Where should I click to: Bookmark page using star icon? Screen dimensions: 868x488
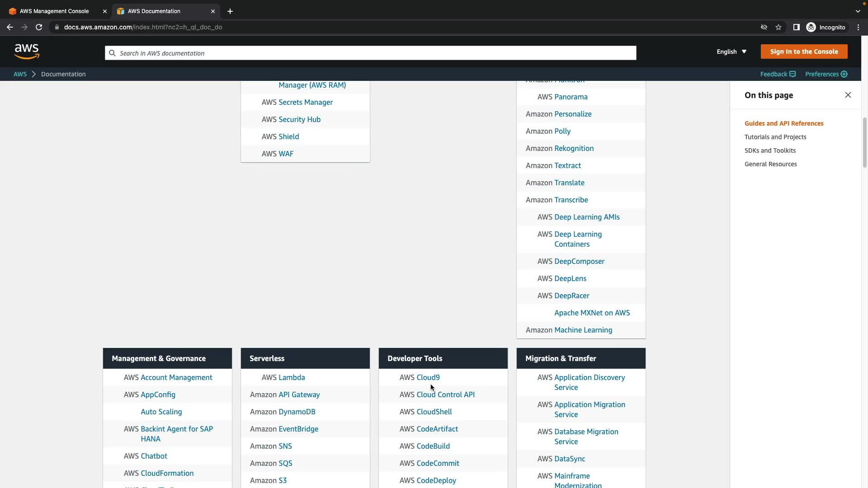click(778, 27)
